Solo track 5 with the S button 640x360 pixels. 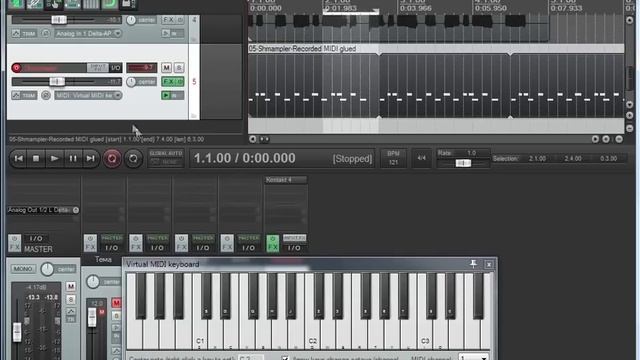179,68
